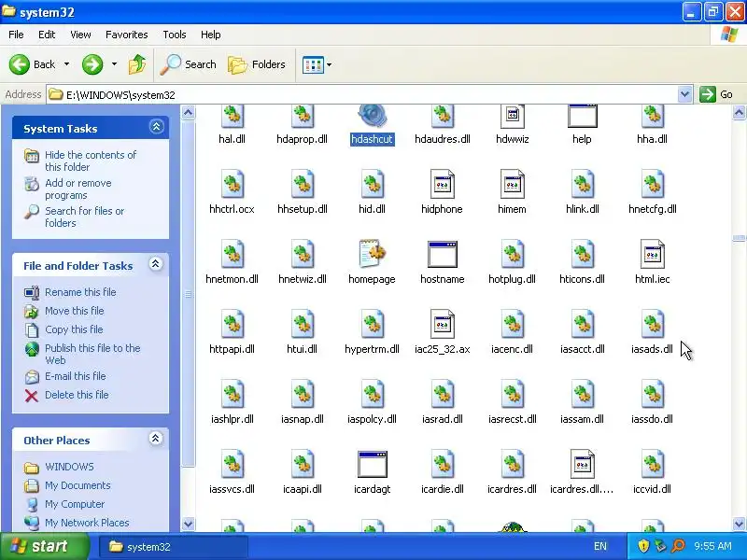Select the himem file icon
This screenshot has height=560, width=747.
click(x=512, y=184)
